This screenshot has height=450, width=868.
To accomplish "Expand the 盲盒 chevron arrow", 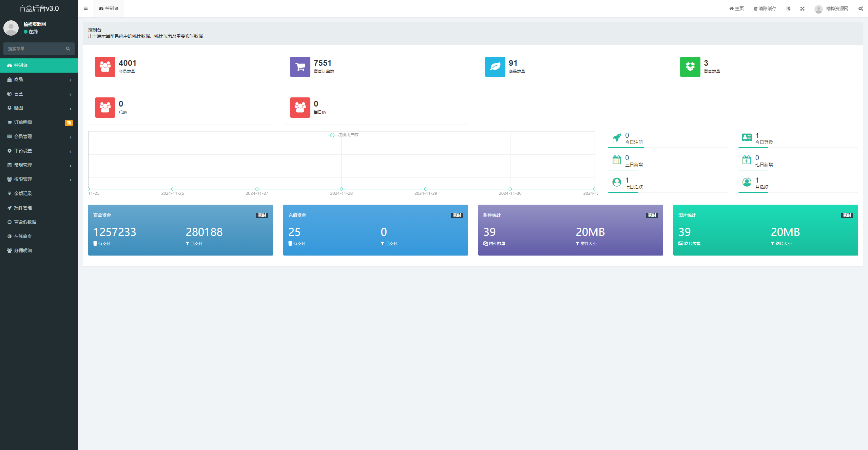I will coord(71,94).
